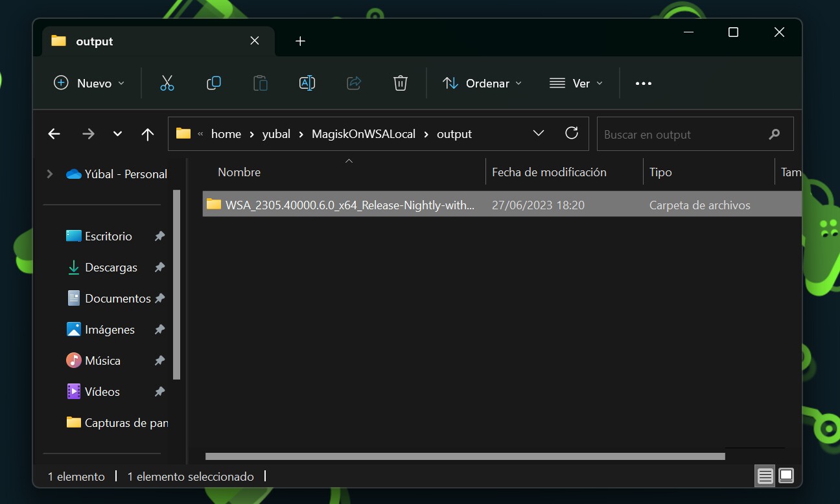Go forward with the right arrow
This screenshot has height=504, width=840.
point(88,134)
